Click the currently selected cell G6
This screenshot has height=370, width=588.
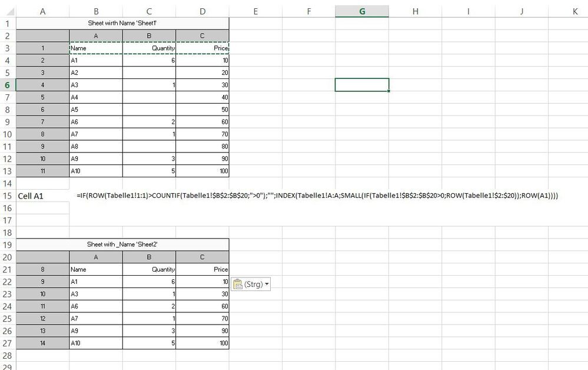(x=361, y=85)
